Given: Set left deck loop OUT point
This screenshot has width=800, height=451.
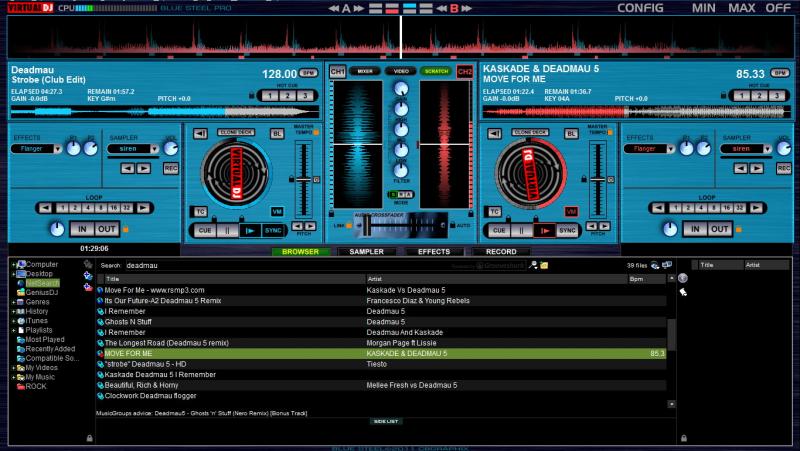Looking at the screenshot, I should pos(106,229).
